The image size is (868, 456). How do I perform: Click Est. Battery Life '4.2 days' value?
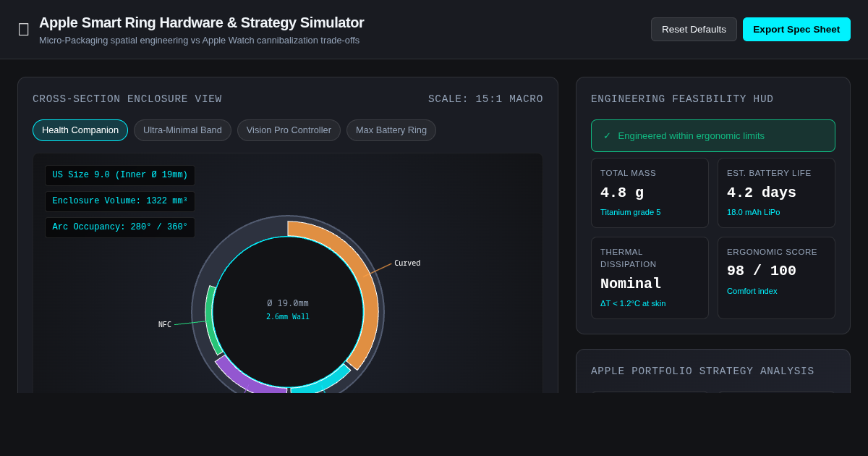[762, 193]
